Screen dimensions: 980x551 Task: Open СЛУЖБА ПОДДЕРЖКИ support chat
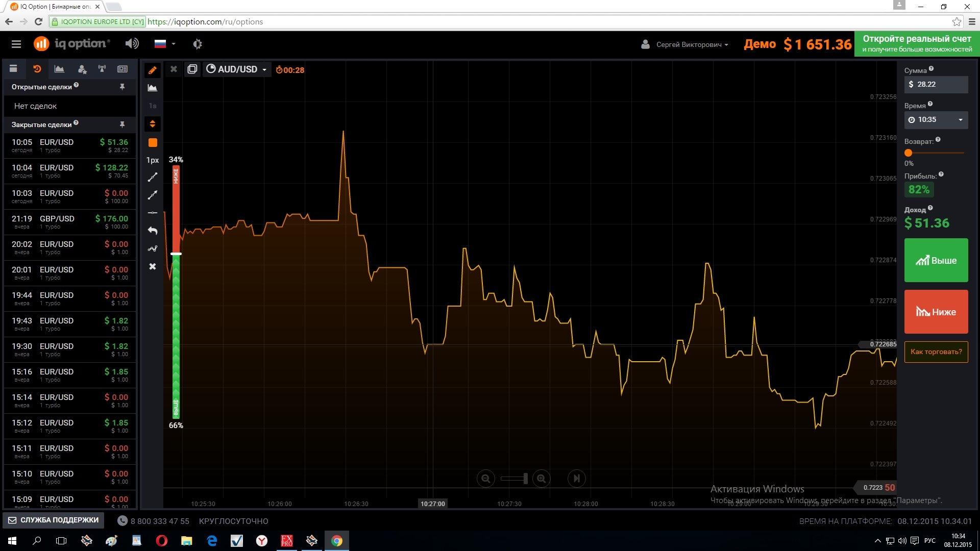click(x=54, y=520)
